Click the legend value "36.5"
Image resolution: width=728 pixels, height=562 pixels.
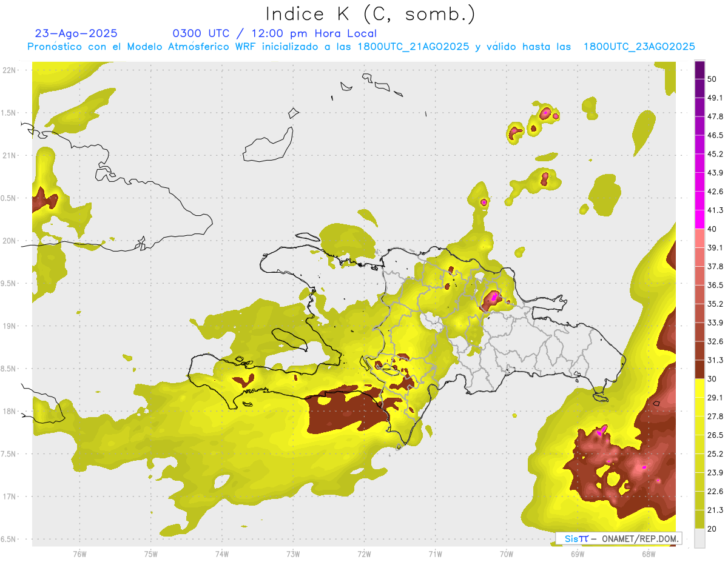pyautogui.click(x=715, y=285)
